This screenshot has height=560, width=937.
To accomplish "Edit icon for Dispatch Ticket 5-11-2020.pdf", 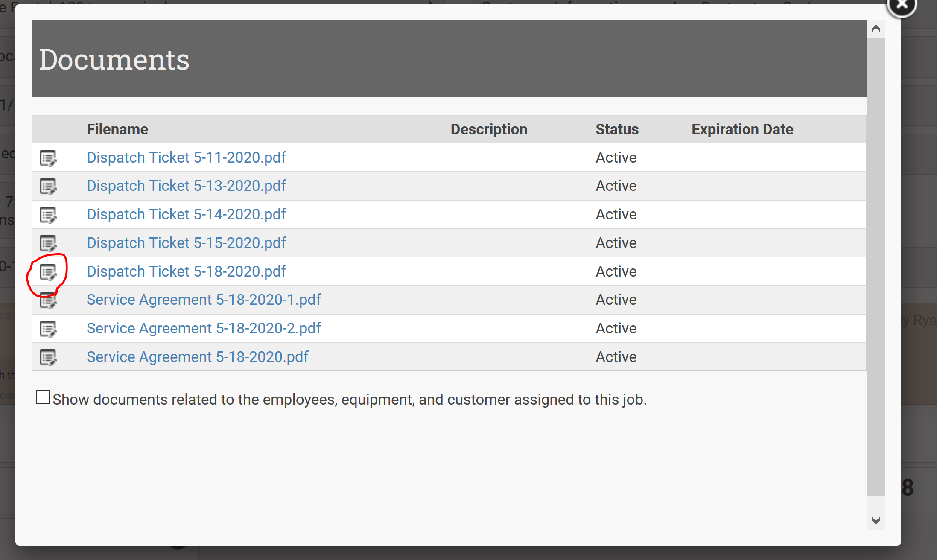I will point(48,158).
